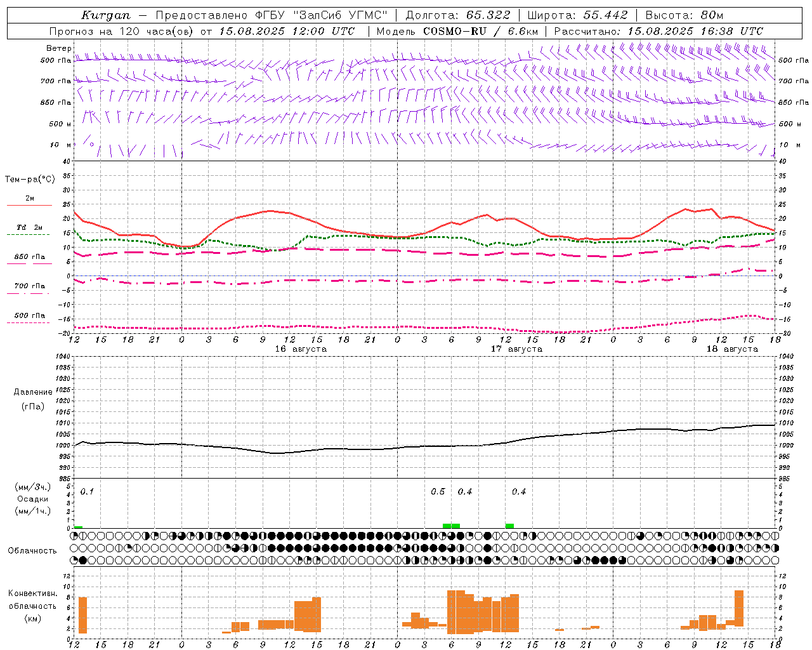Click the 10 м wind level label on the left

tap(61, 145)
